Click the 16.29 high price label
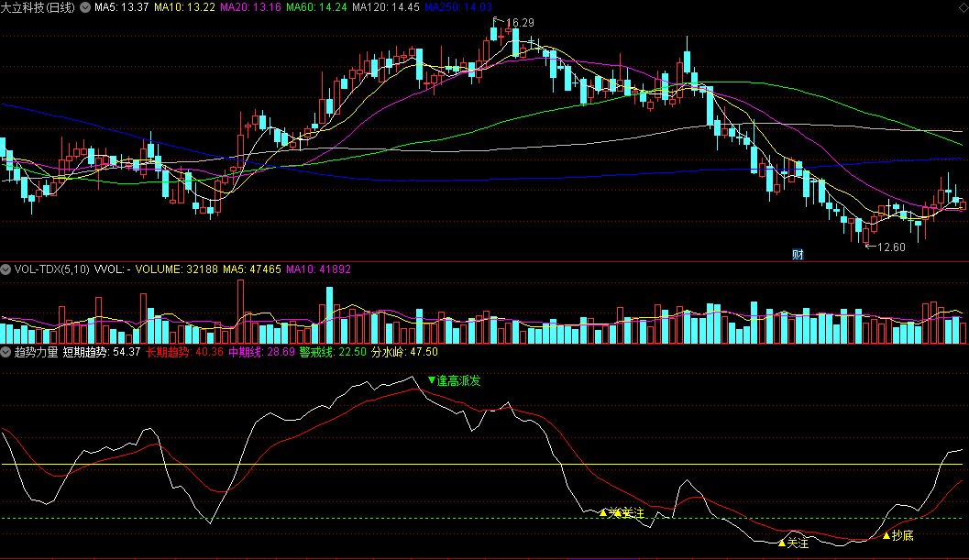 520,23
